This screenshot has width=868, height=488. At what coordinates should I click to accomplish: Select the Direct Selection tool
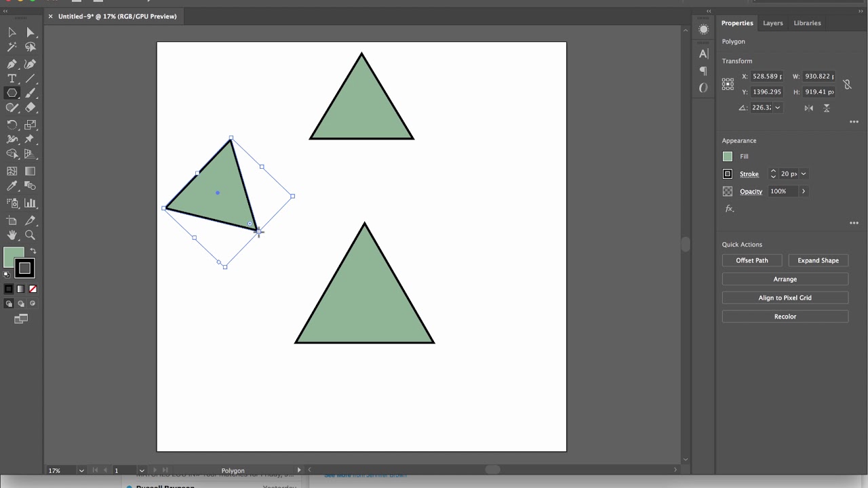pyautogui.click(x=31, y=32)
